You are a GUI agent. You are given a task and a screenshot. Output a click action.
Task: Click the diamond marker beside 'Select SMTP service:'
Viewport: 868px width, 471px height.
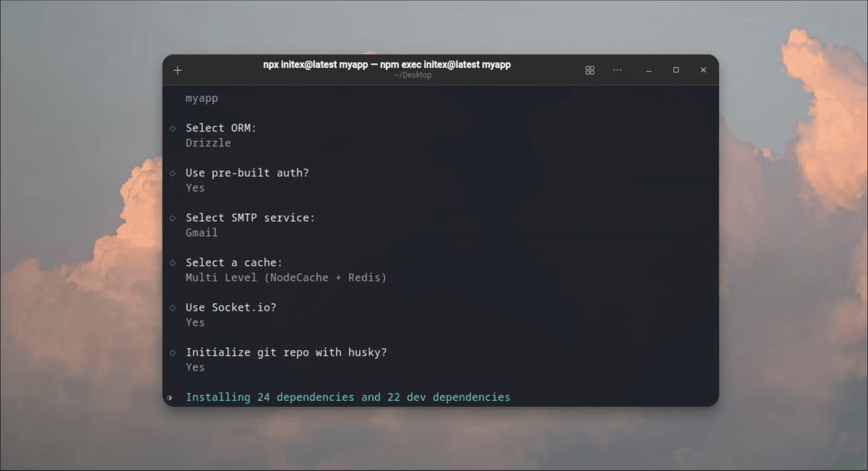(172, 218)
